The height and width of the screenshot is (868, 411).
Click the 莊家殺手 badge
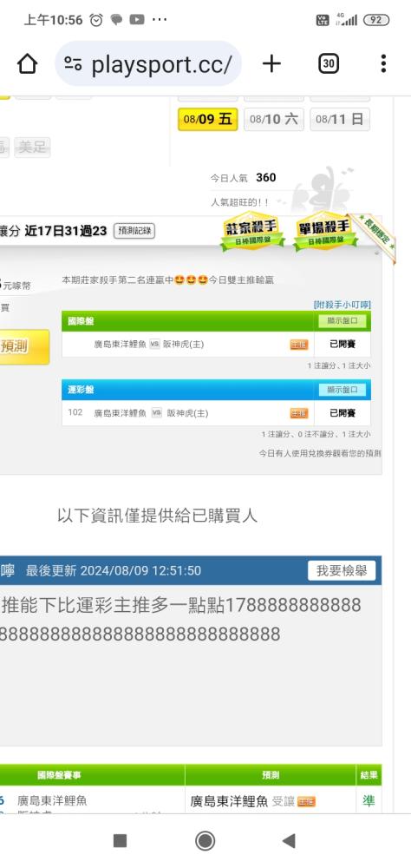pos(253,232)
